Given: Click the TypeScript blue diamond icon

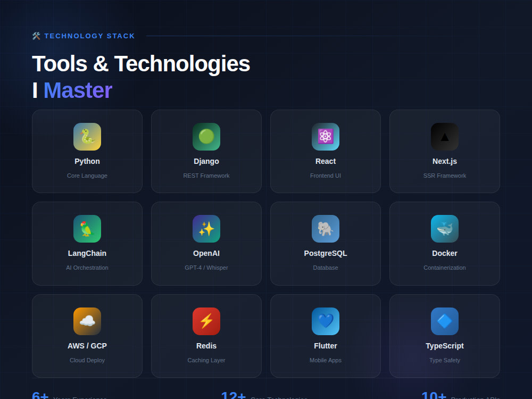Looking at the screenshot, I should pyautogui.click(x=444, y=321).
